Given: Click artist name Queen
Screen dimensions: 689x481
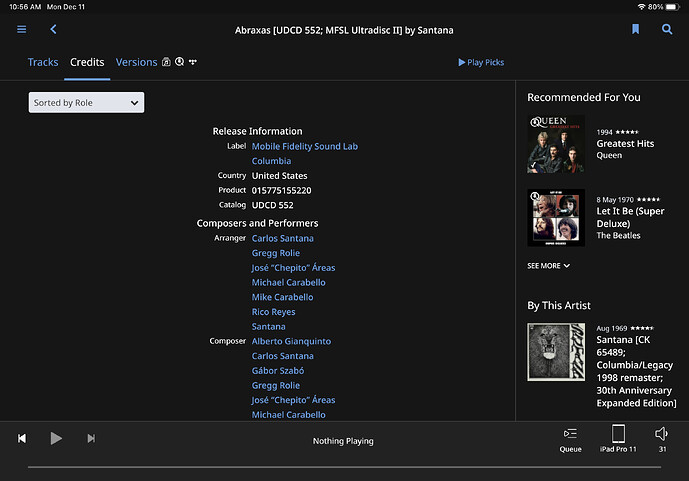Looking at the screenshot, I should pyautogui.click(x=609, y=156).
